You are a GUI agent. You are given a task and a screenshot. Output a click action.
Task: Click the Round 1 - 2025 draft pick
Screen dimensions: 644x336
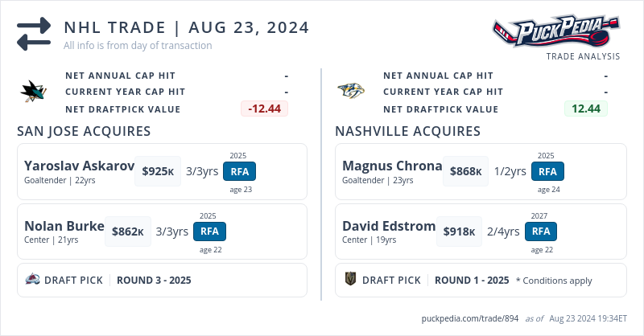pyautogui.click(x=472, y=281)
